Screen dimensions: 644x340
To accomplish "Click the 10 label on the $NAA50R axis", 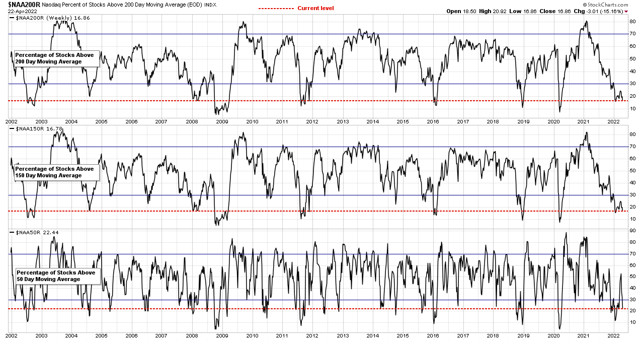I will tap(633, 322).
